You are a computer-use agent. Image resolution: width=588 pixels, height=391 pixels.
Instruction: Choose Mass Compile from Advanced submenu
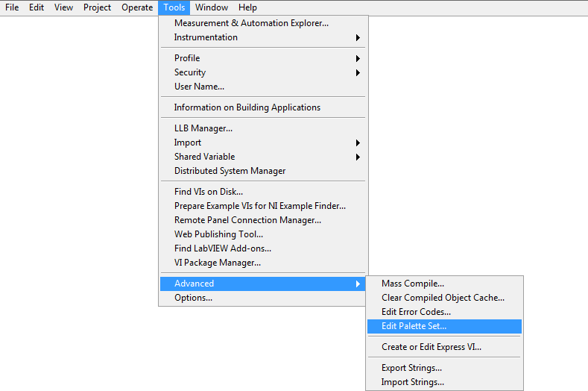click(x=413, y=284)
